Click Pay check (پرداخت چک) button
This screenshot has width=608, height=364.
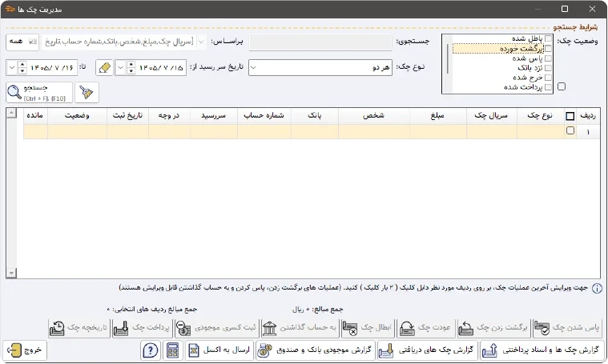click(x=142, y=328)
